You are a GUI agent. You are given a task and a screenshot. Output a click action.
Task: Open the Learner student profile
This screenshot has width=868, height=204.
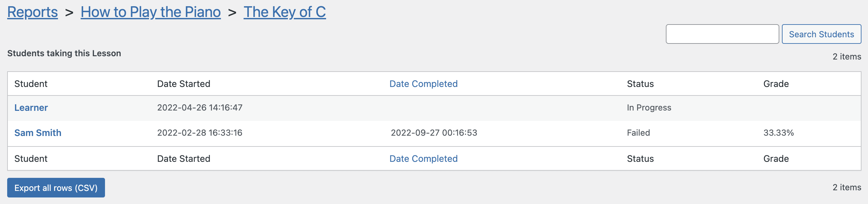(x=31, y=108)
